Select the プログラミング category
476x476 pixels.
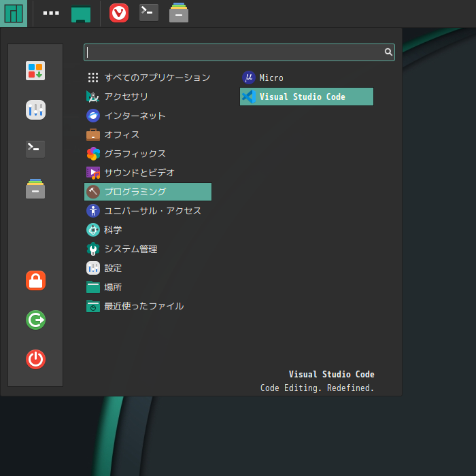(148, 192)
